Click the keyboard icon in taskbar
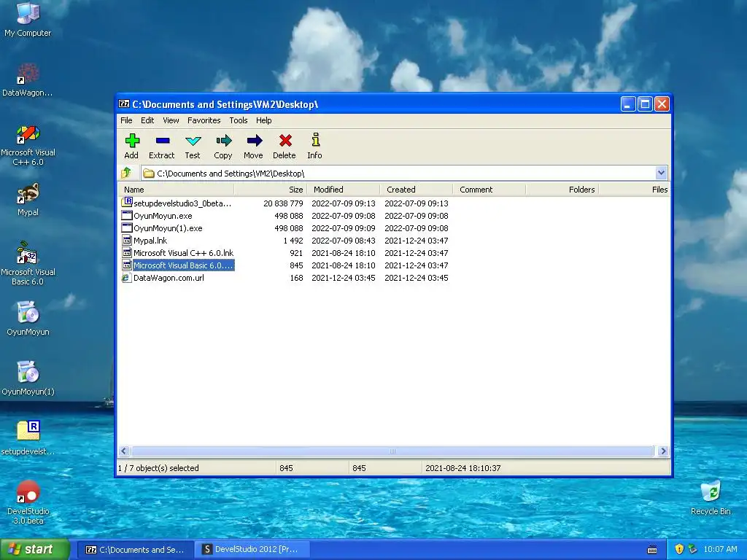This screenshot has width=747, height=560. (x=652, y=550)
